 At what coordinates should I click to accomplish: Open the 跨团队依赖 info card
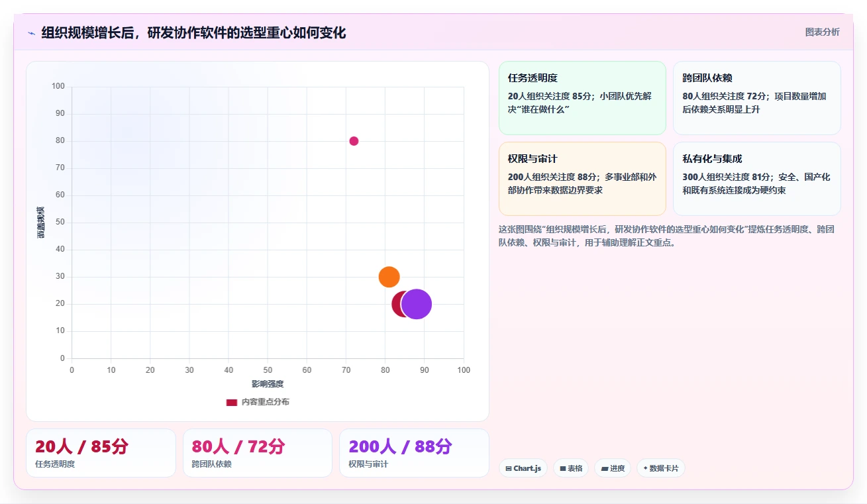(757, 98)
